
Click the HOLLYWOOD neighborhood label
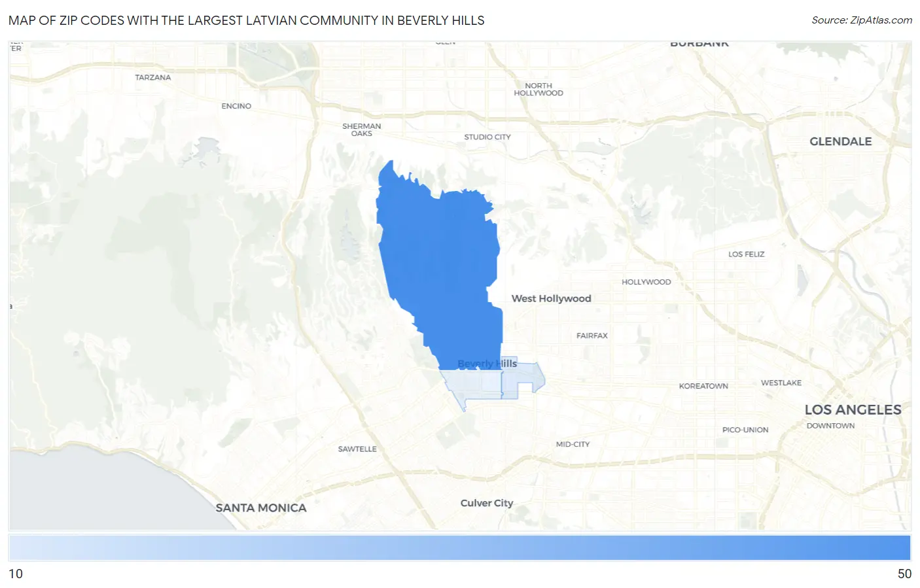pos(646,282)
